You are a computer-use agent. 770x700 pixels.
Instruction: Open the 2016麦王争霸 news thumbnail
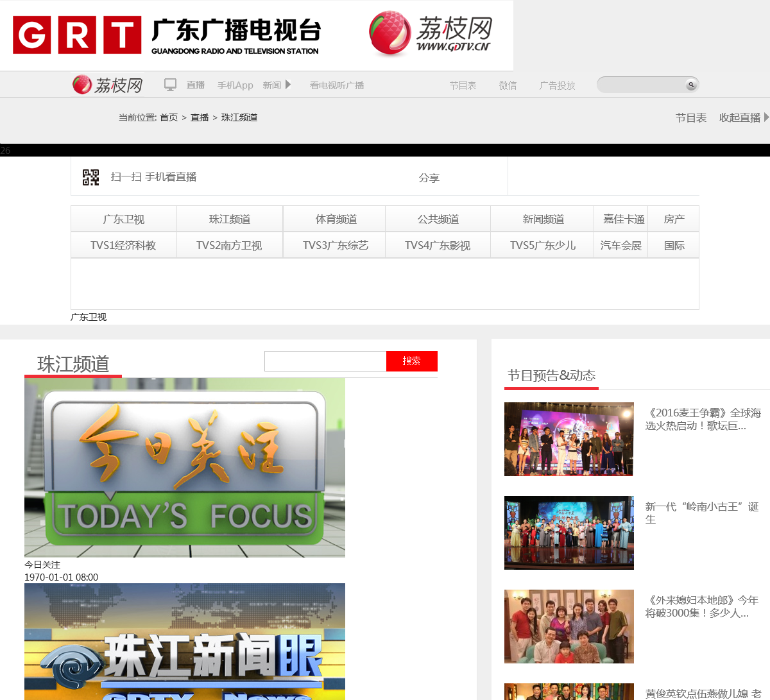point(569,439)
